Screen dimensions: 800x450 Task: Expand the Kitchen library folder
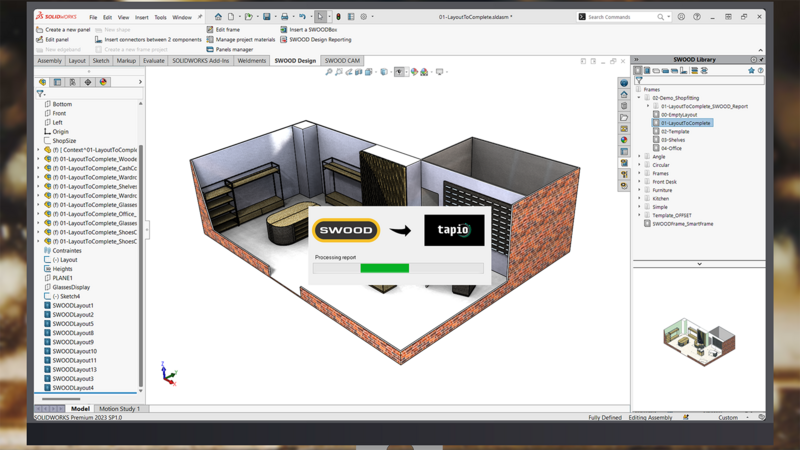pyautogui.click(x=640, y=198)
